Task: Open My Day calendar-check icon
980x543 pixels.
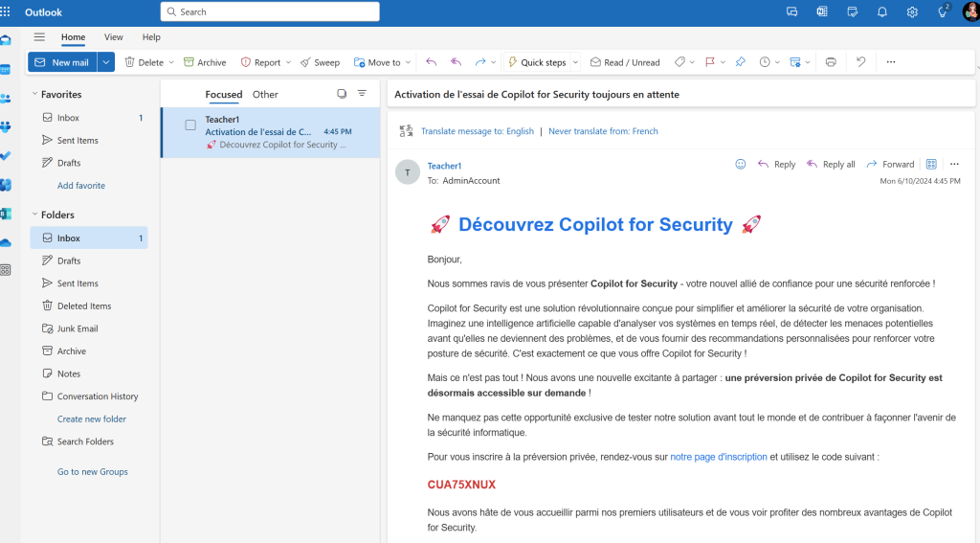Action: [852, 11]
